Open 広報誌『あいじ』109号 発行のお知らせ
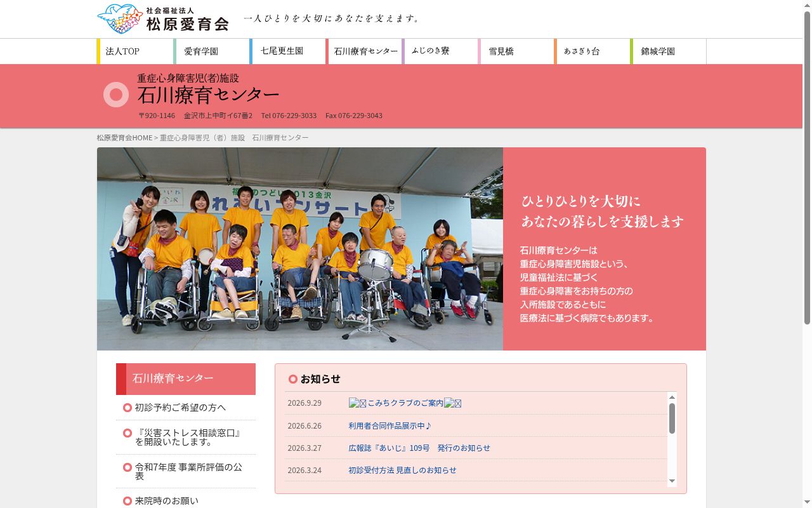 pyautogui.click(x=419, y=448)
